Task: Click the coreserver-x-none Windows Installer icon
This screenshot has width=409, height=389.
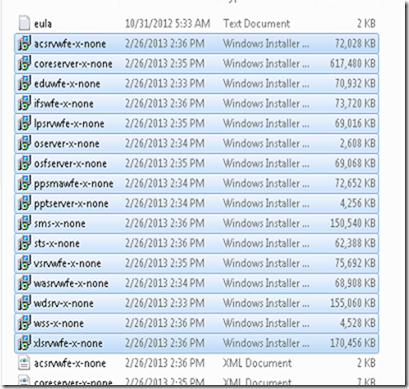Action: coord(24,63)
